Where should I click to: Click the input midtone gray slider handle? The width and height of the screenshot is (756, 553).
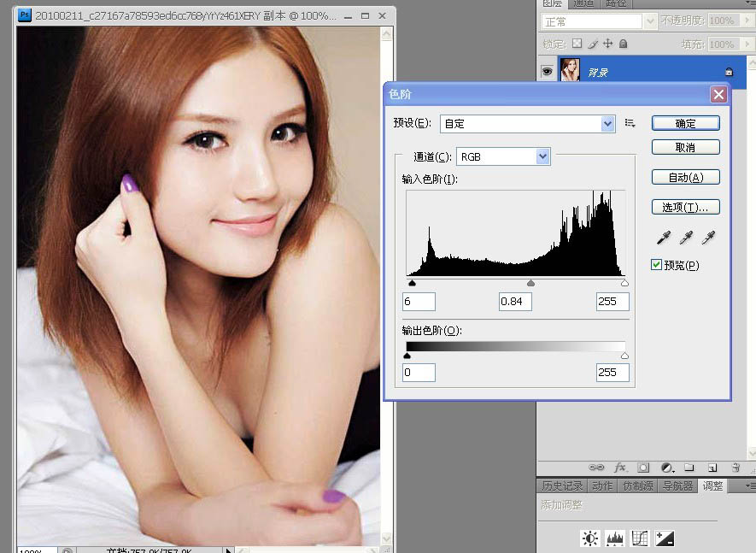click(530, 283)
